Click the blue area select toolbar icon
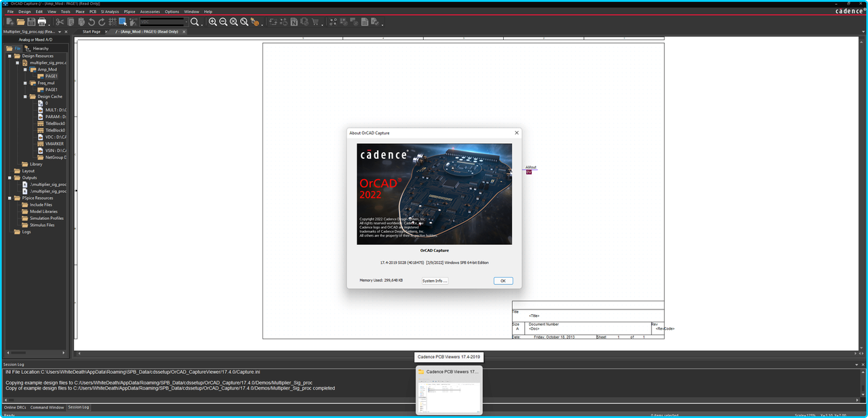Viewport: 868px width, 418px height. pyautogui.click(x=123, y=22)
